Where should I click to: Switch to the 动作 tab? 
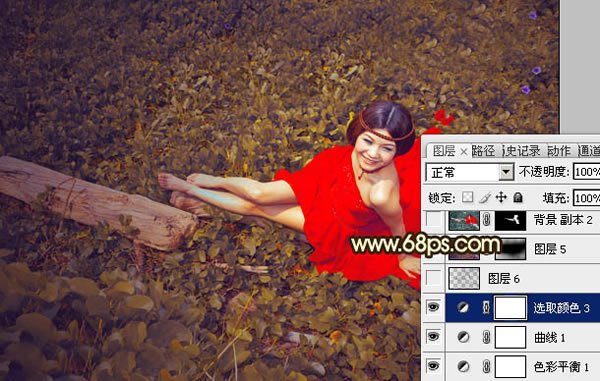coord(559,151)
